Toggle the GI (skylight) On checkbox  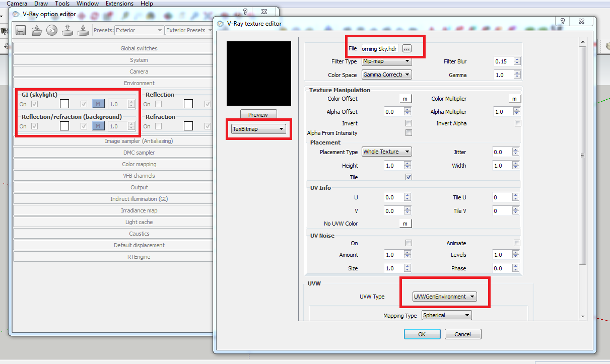click(34, 104)
